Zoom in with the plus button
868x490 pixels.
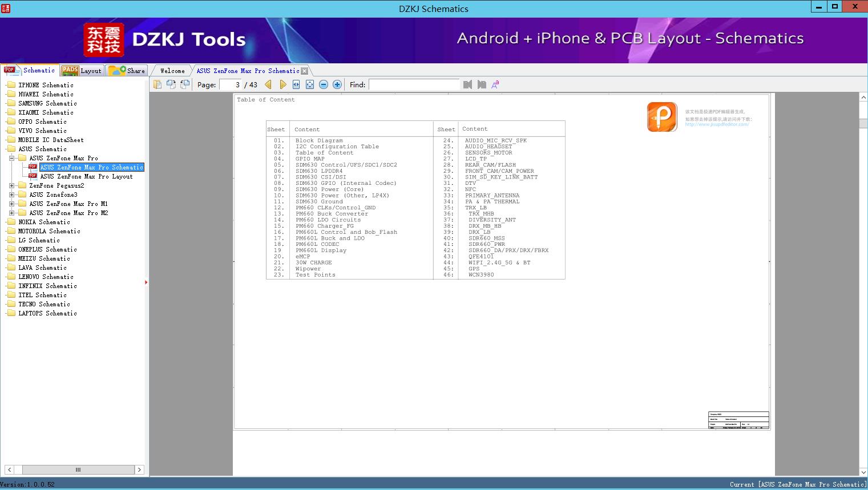tap(337, 84)
